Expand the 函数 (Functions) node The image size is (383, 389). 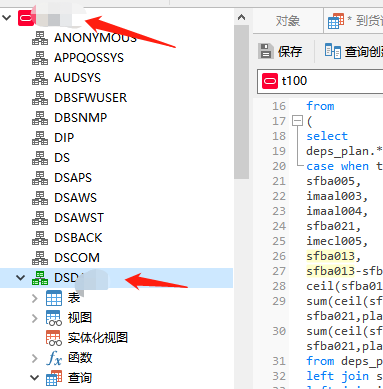[35, 358]
